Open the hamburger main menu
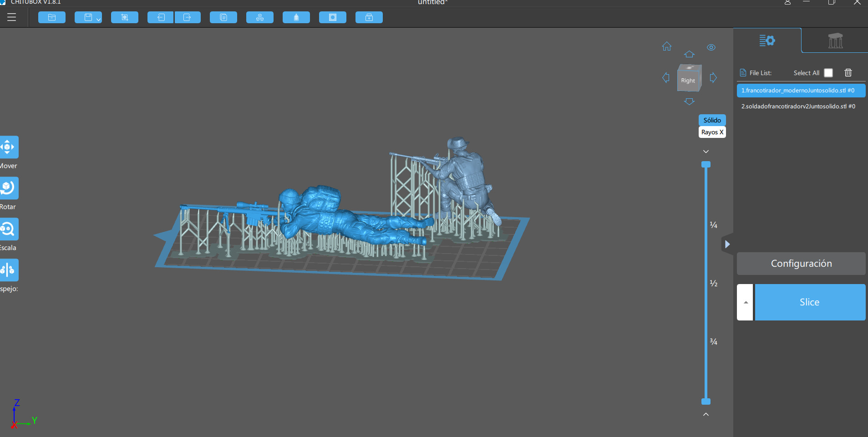Screen dimensions: 868x437 [12, 17]
